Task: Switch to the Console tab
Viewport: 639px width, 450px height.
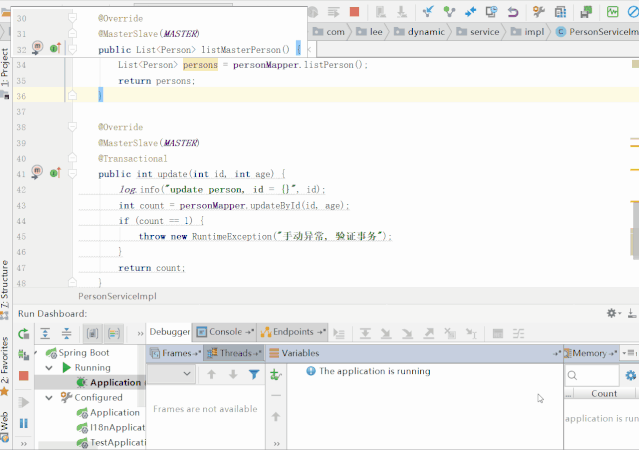Action: (225, 332)
